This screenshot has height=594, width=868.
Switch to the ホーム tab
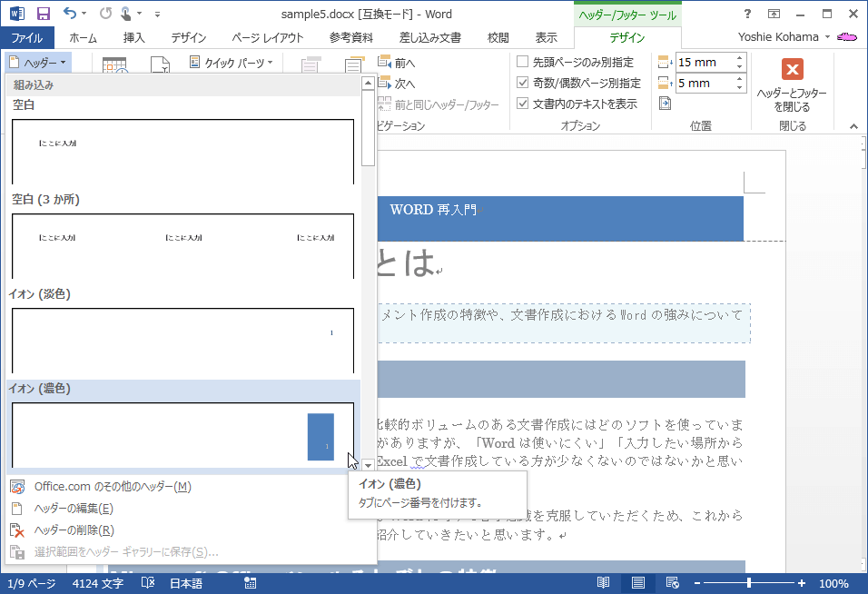(x=83, y=37)
